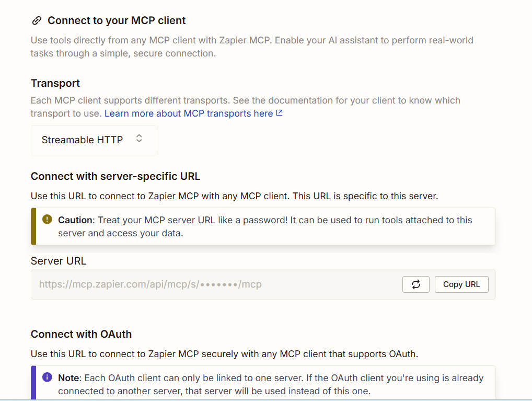Screen dimensions: 532x401
Task: Click the Connect with OAuth heading
Action: [x=81, y=334]
